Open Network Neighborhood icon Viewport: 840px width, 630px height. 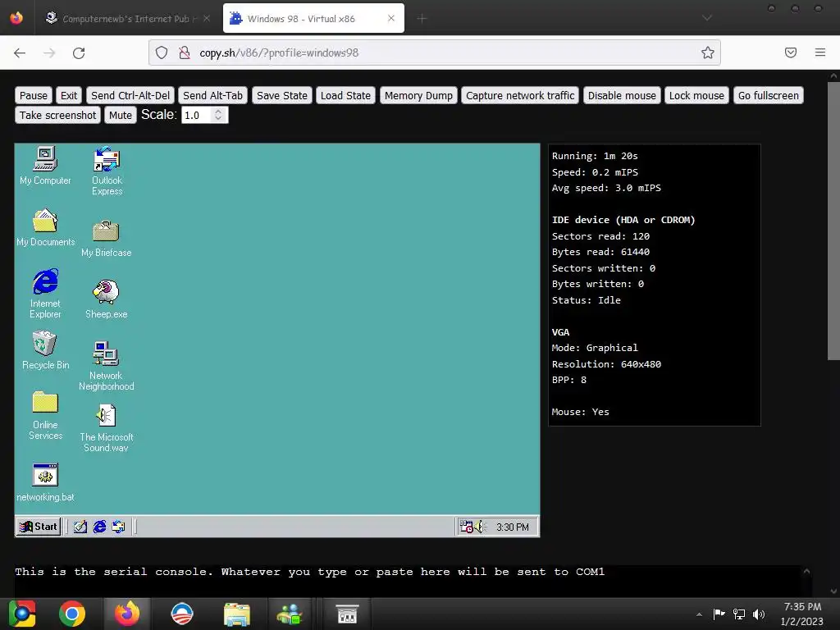click(106, 365)
